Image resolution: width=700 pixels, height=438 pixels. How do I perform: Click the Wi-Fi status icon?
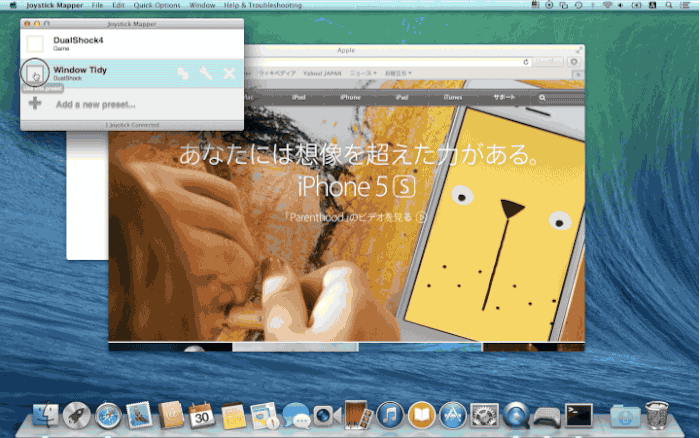[607, 5]
